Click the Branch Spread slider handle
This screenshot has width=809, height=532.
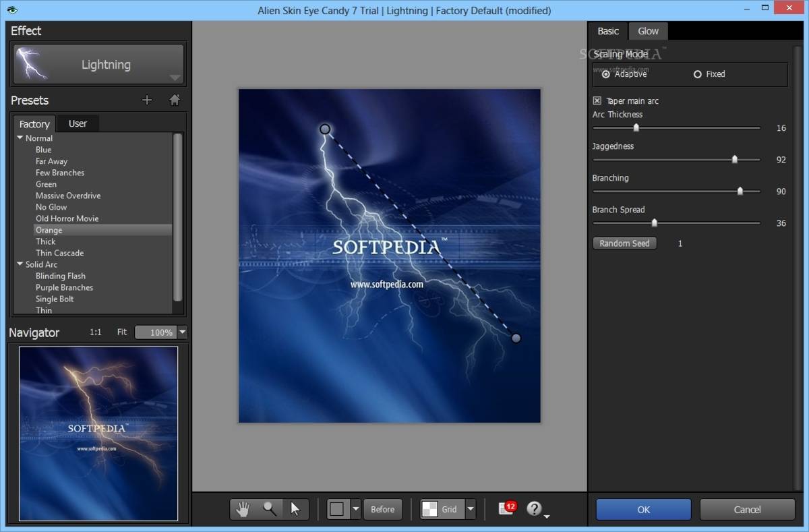[x=654, y=223]
